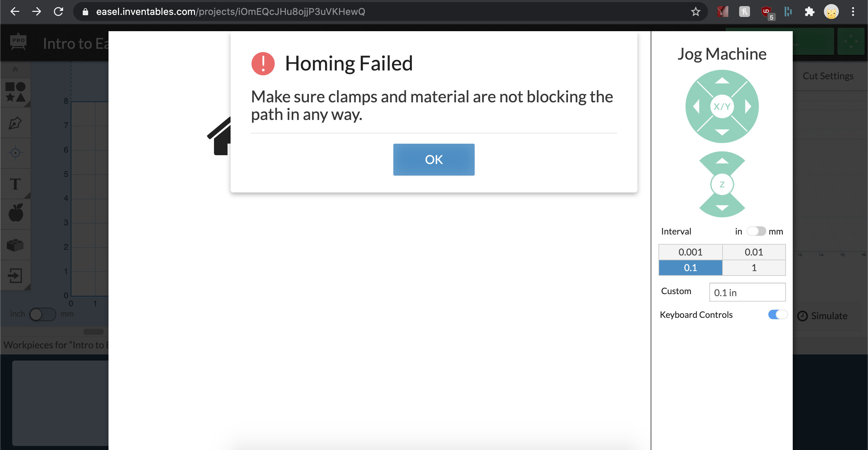This screenshot has width=868, height=450.
Task: Select the Text tool
Action: (x=16, y=184)
